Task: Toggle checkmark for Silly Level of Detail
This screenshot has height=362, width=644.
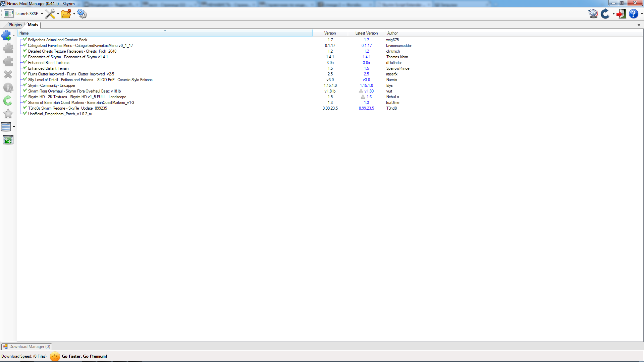Action: (x=25, y=79)
